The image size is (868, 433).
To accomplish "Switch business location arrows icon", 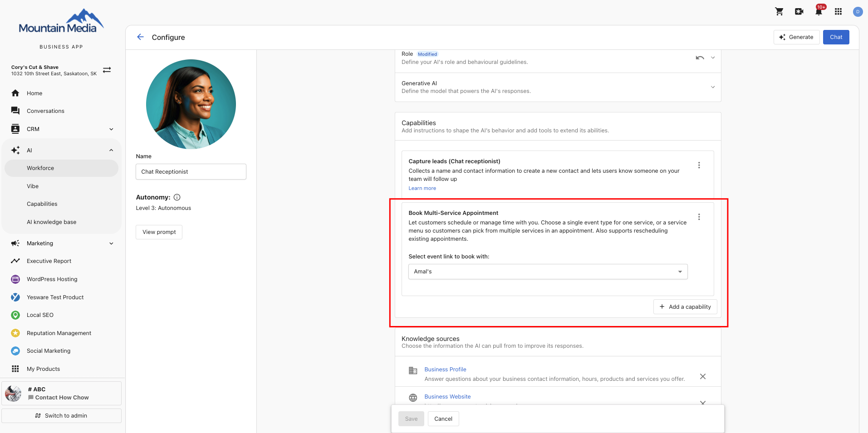I will coord(107,70).
